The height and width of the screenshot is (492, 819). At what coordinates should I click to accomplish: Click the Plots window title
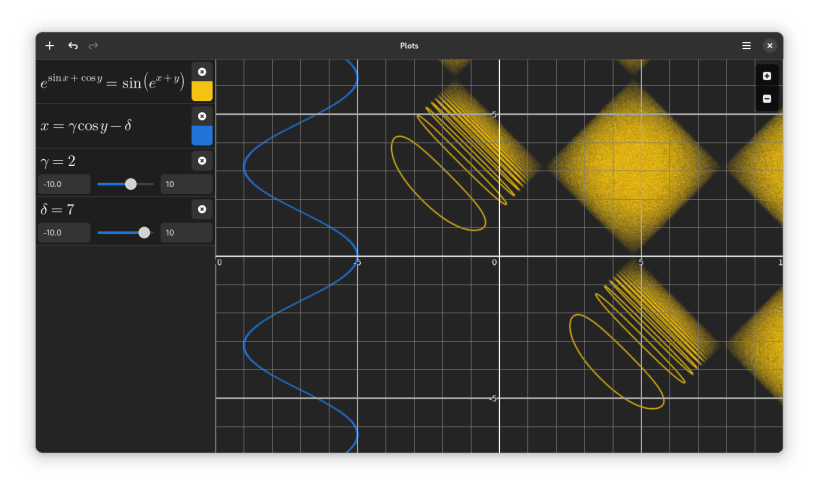[x=409, y=46]
